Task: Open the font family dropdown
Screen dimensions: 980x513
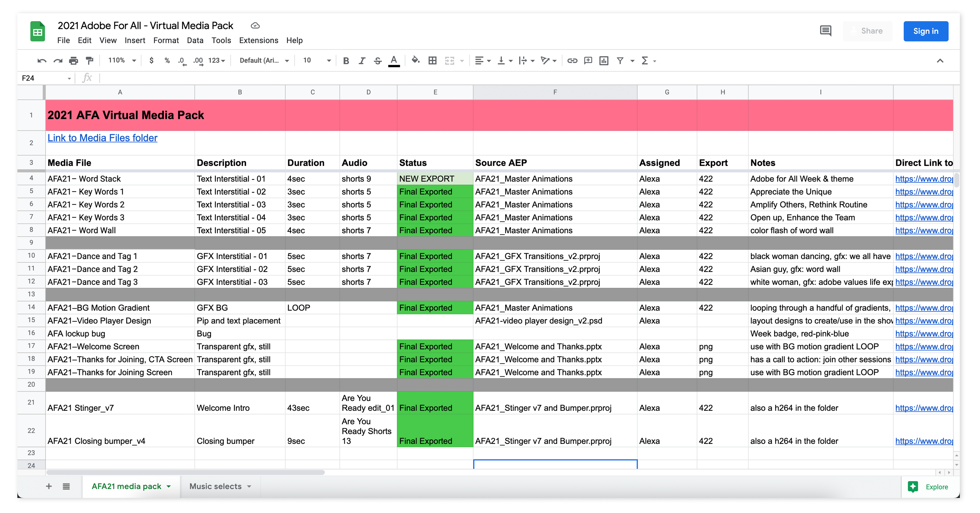Action: pyautogui.click(x=264, y=60)
